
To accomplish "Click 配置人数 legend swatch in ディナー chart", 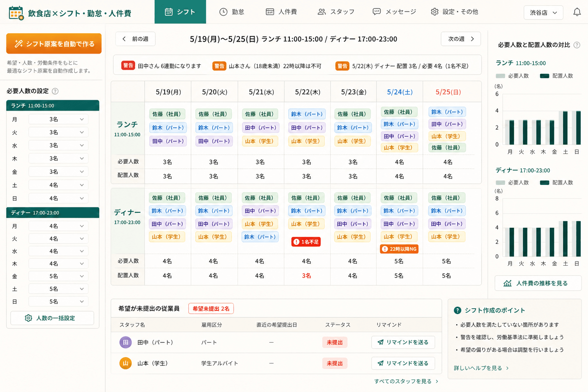I will pyautogui.click(x=544, y=183).
